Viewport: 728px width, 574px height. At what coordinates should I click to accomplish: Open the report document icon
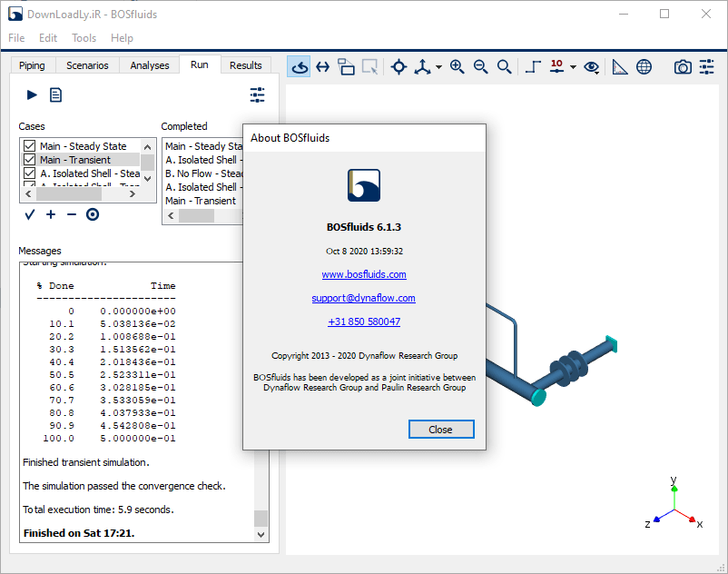(x=55, y=94)
